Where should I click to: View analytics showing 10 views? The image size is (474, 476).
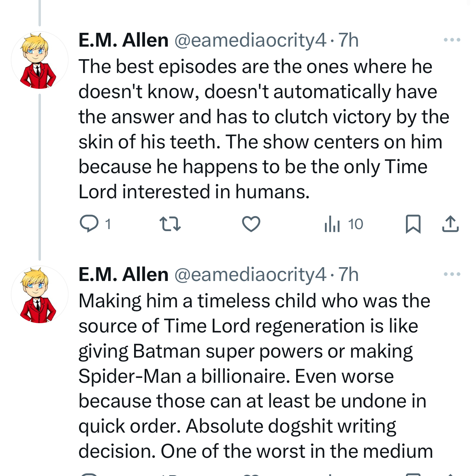click(x=343, y=224)
